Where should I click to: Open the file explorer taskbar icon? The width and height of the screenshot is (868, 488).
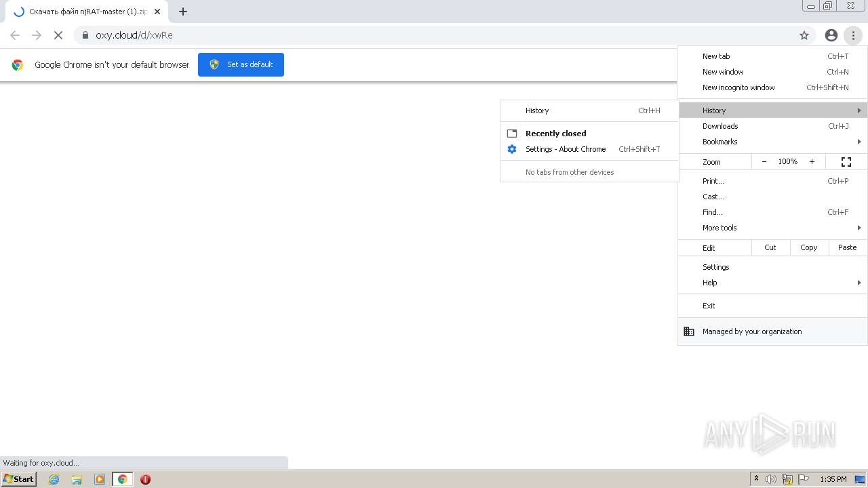(x=77, y=479)
